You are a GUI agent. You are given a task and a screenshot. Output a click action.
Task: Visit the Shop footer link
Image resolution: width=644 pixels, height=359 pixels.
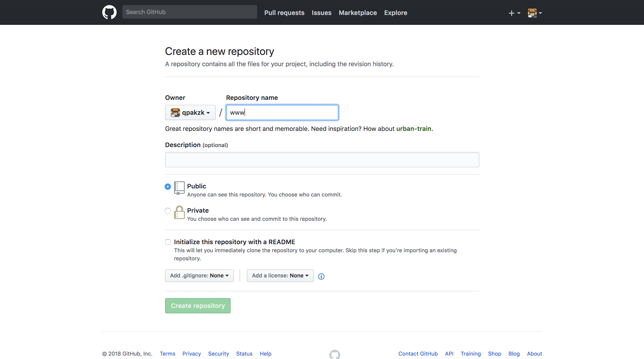pyautogui.click(x=494, y=354)
